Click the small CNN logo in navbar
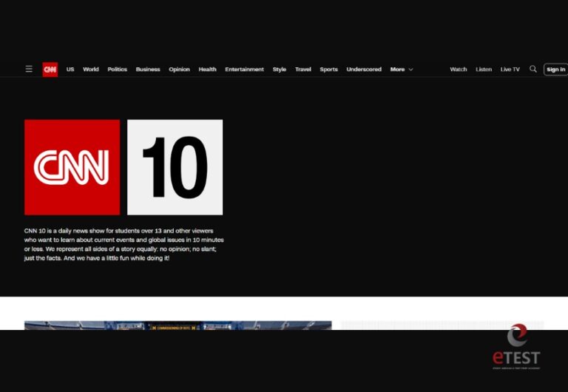Image resolution: width=568 pixels, height=392 pixels. pyautogui.click(x=50, y=70)
